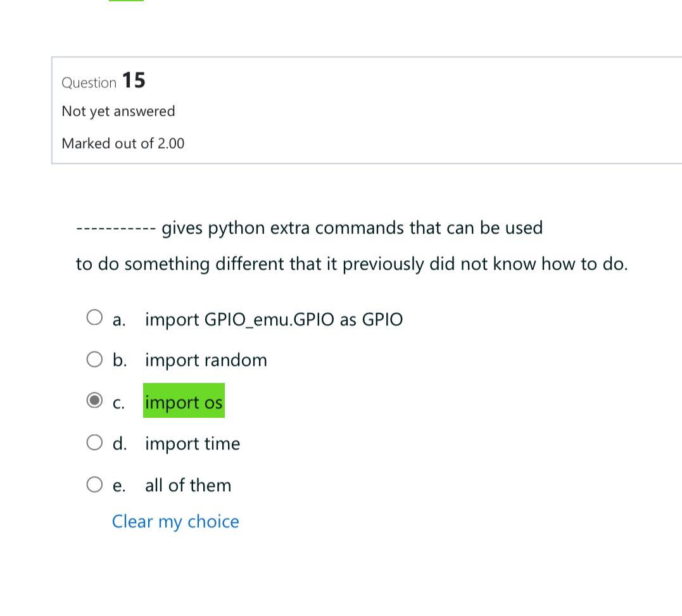Viewport: 682px width, 616px height.
Task: Click the 'Not yet answered' status text
Action: click(118, 111)
